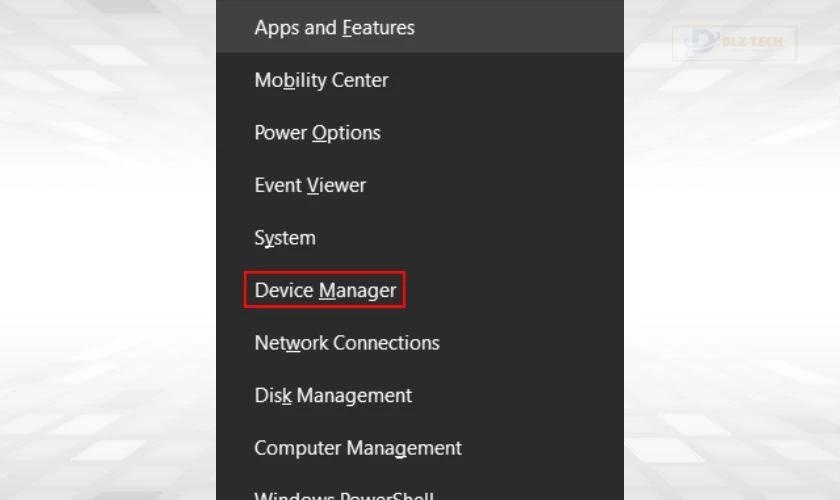Viewport: 840px width, 500px height.
Task: Click the DLZ Tech watermark logo
Action: (734, 43)
